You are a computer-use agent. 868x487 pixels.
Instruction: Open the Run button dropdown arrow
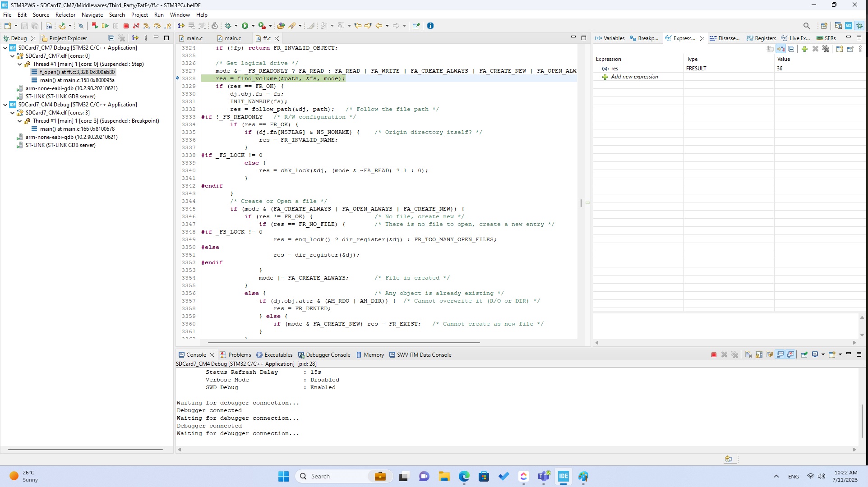pos(252,26)
